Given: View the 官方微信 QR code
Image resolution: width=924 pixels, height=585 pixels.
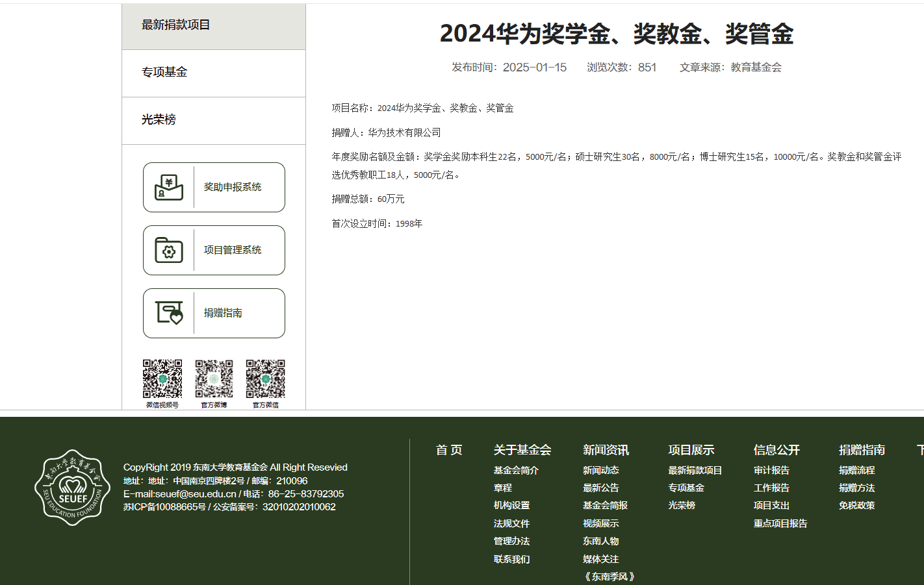Looking at the screenshot, I should pos(265,379).
